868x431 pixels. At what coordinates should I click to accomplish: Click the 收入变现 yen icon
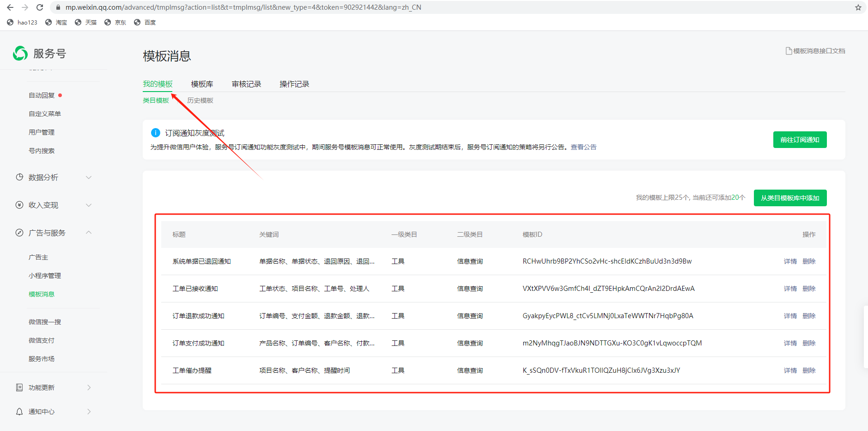19,205
